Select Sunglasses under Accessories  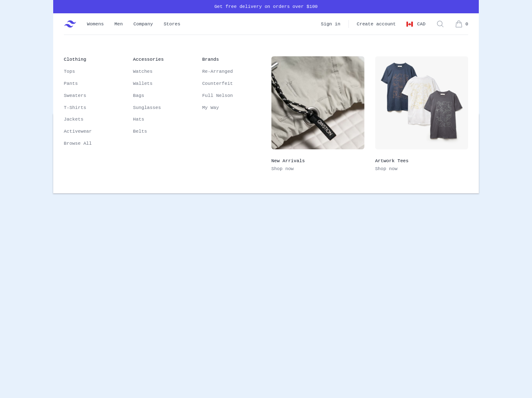(x=147, y=108)
